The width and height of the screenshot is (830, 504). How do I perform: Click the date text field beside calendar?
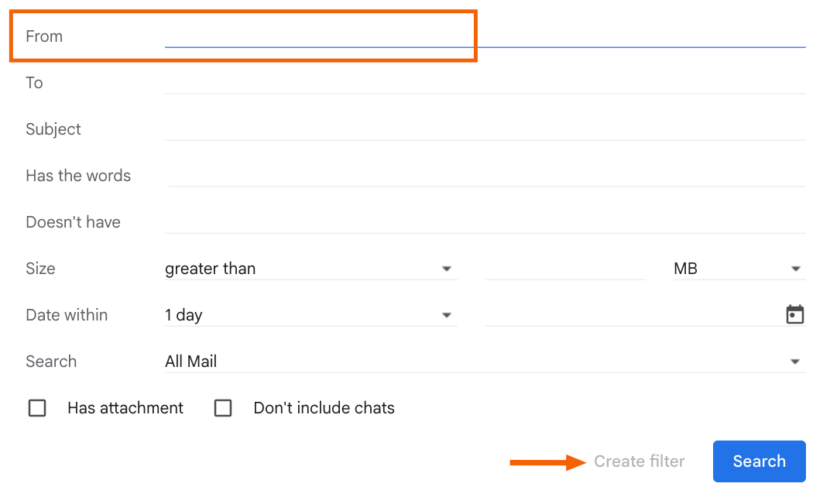tap(633, 315)
